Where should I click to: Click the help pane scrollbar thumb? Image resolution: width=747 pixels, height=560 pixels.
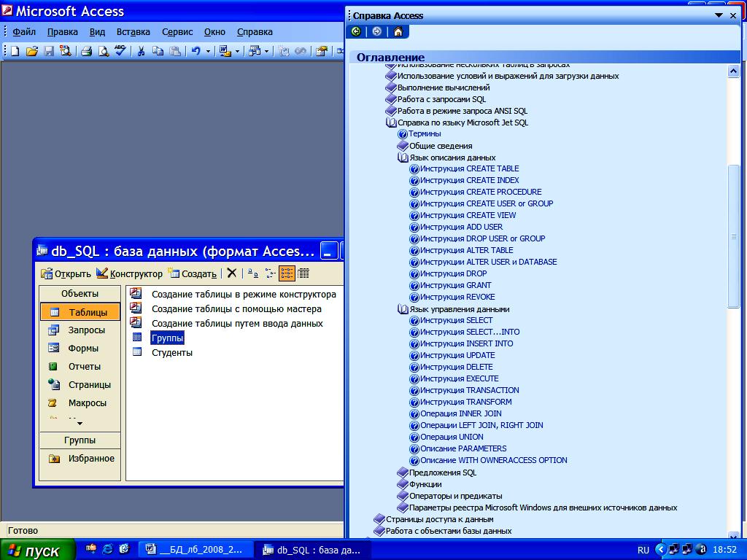click(x=734, y=236)
